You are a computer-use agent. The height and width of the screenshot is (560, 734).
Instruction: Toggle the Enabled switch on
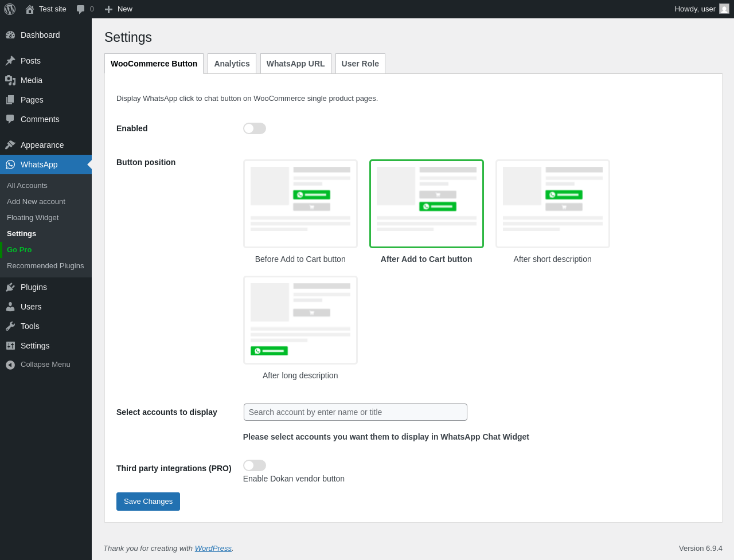[x=254, y=128]
